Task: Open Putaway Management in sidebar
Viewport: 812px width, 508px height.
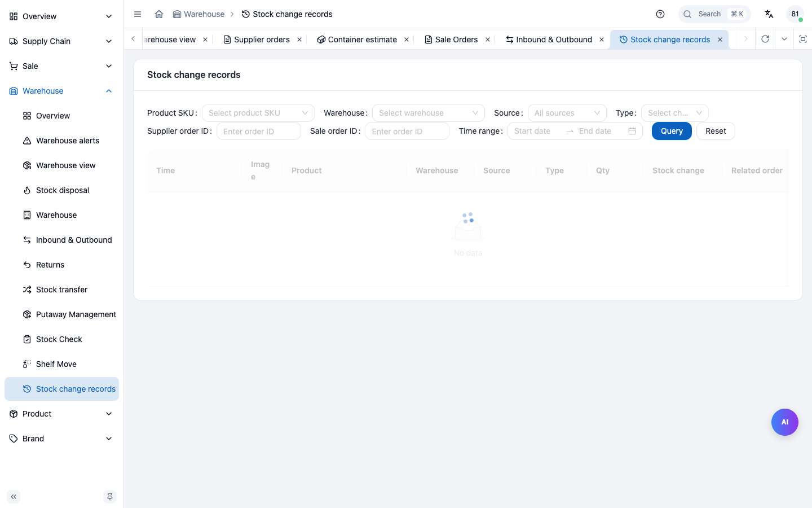Action: [61, 314]
